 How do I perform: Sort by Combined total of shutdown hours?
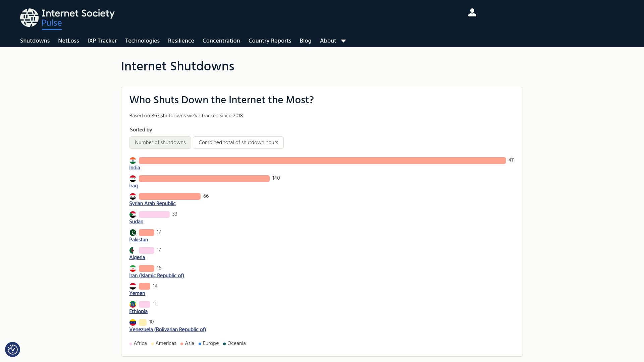pyautogui.click(x=238, y=142)
